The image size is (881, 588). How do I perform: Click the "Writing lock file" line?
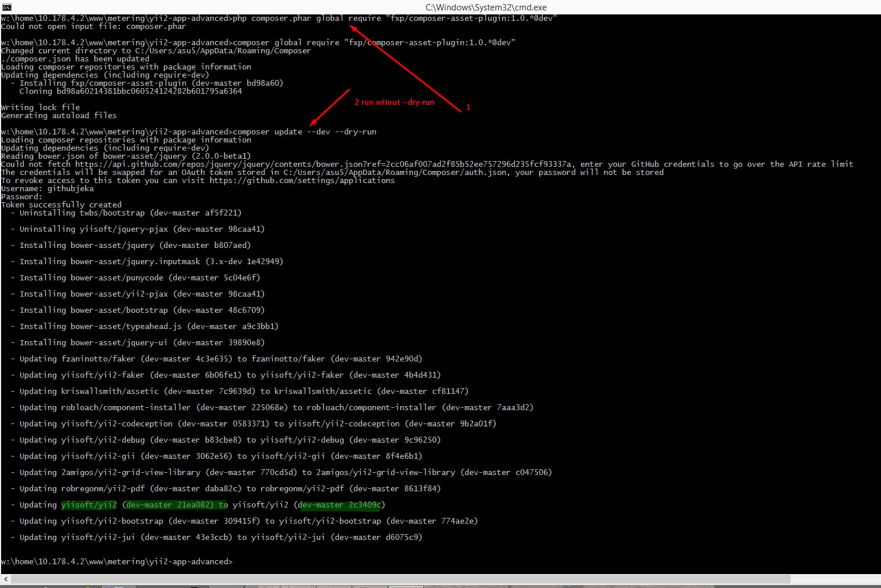(x=41, y=107)
